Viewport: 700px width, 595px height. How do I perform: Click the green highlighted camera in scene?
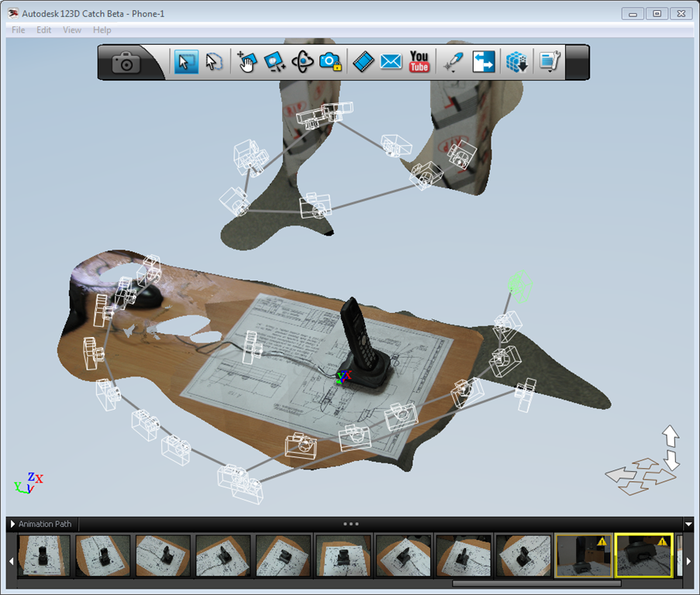tap(520, 287)
